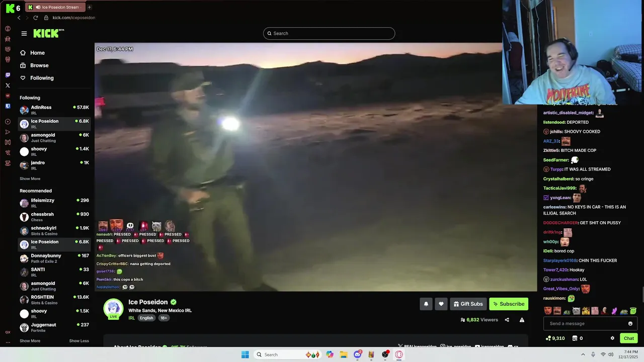The width and height of the screenshot is (644, 362).
Task: Click the 18+ mature content tag
Action: tap(164, 318)
